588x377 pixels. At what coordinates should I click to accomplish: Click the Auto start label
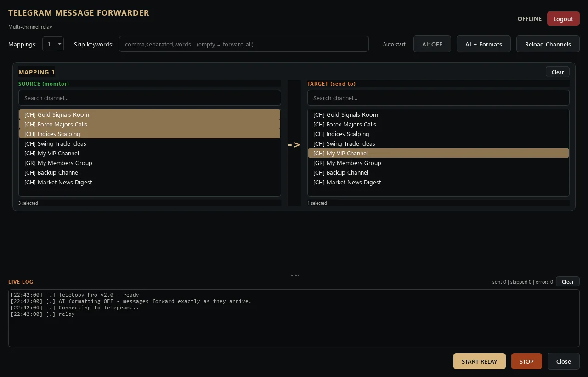394,44
